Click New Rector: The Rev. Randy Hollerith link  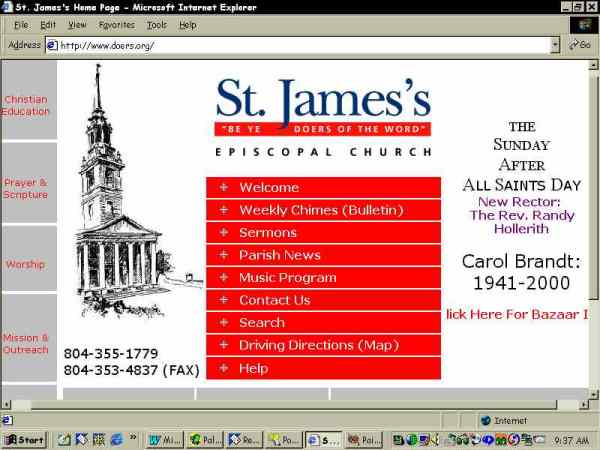click(x=522, y=215)
